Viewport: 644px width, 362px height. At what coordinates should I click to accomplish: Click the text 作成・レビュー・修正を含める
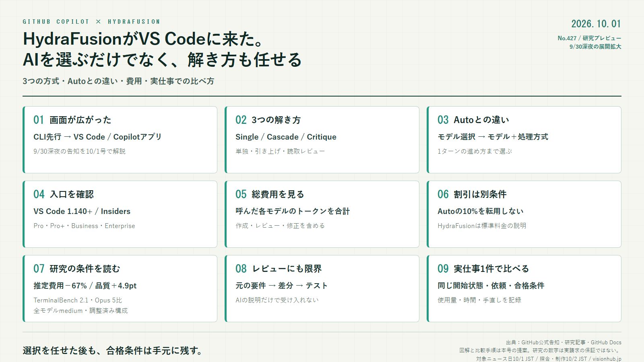coord(280,226)
